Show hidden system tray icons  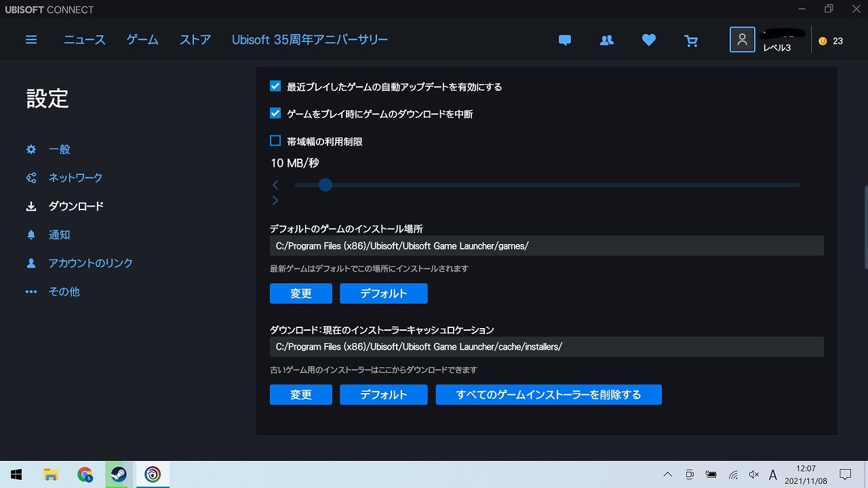(668, 474)
